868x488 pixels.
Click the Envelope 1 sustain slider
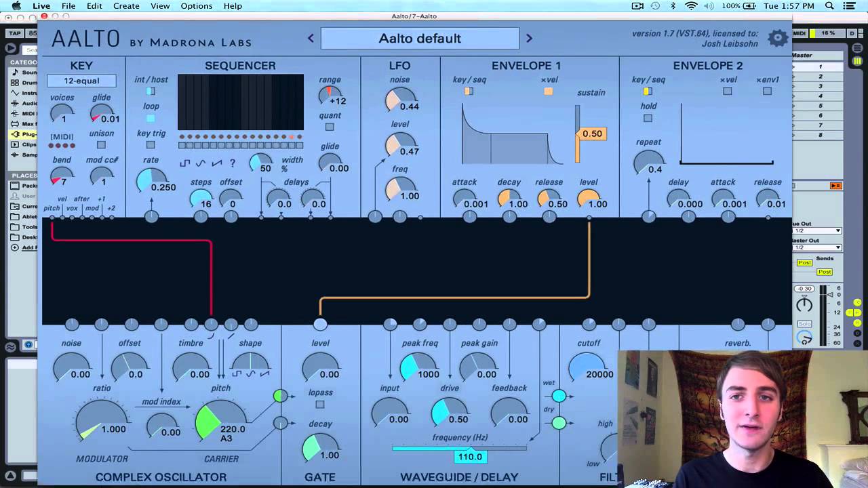click(578, 134)
